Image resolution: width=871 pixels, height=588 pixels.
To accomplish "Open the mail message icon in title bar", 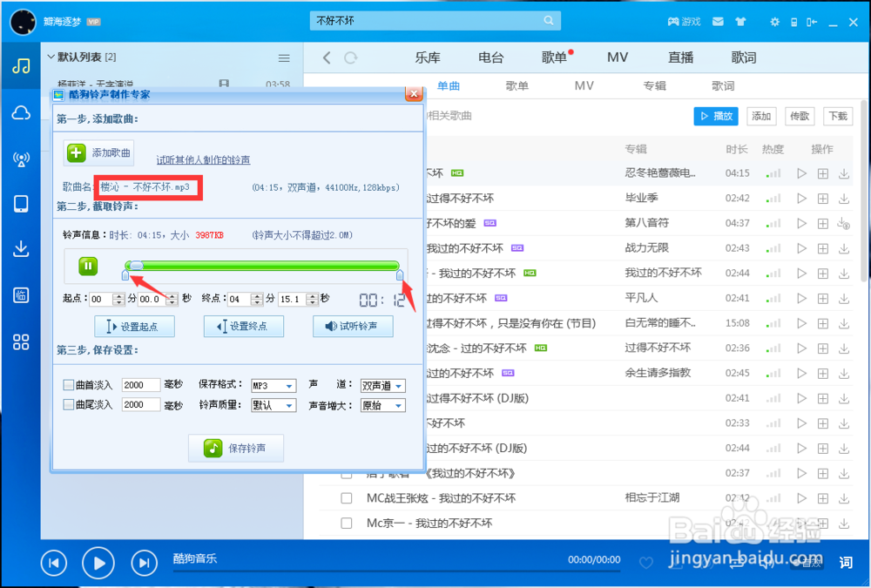I will pyautogui.click(x=718, y=21).
